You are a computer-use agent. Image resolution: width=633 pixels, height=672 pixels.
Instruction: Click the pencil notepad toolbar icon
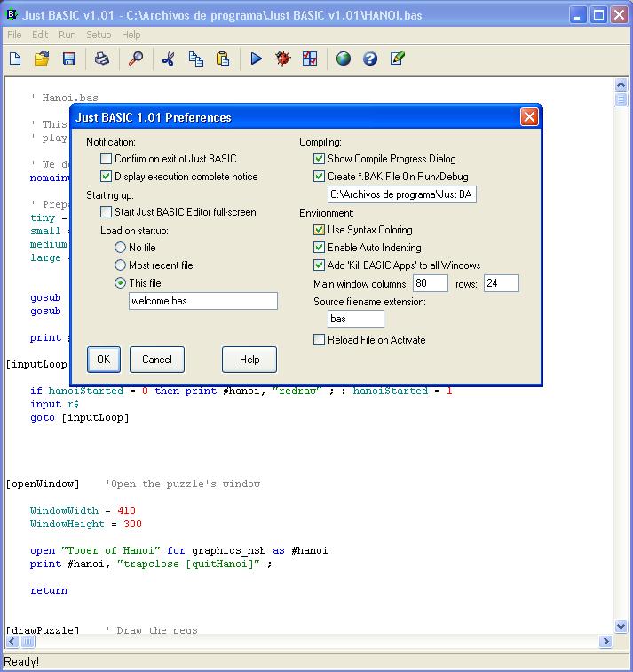(397, 59)
